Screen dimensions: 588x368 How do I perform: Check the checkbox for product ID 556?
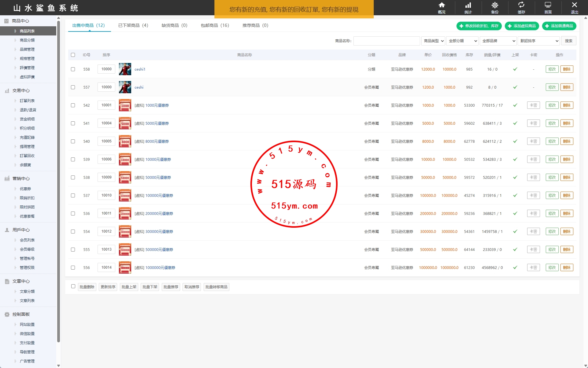point(73,267)
